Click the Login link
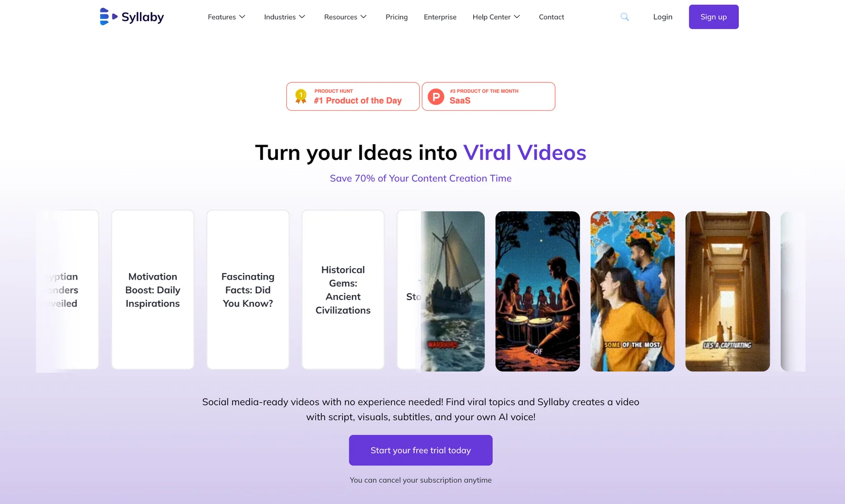The width and height of the screenshot is (845, 504). tap(663, 17)
